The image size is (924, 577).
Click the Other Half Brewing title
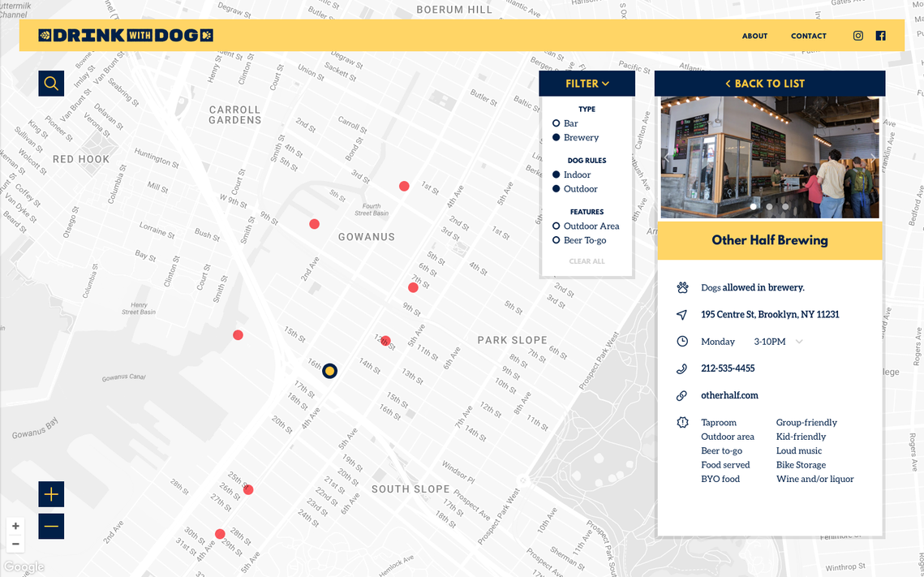(x=770, y=240)
